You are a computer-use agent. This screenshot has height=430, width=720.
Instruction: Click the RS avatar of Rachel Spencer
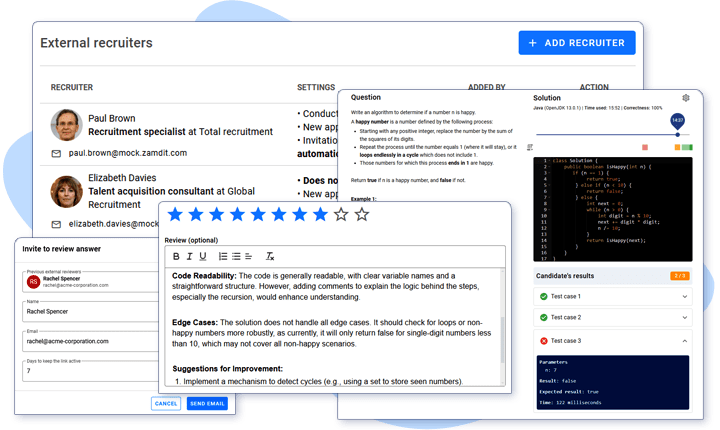(x=33, y=282)
